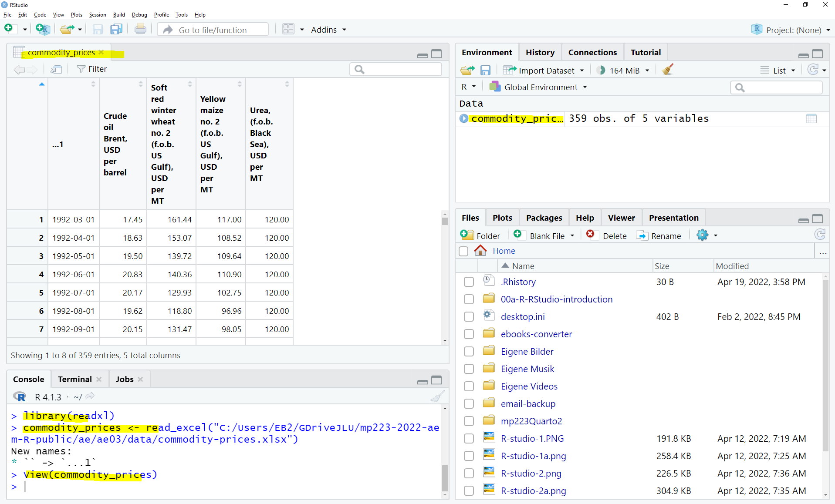The image size is (835, 504).
Task: Clear the console with broom icon
Action: click(x=437, y=396)
